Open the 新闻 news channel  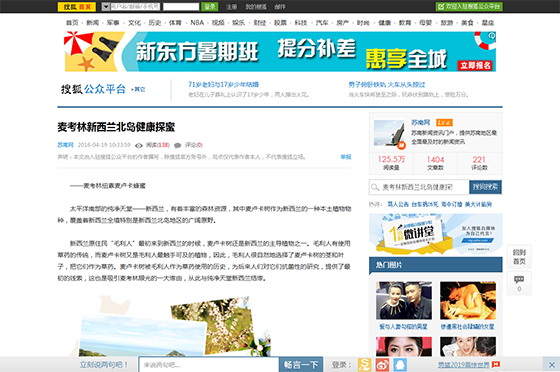pyautogui.click(x=92, y=22)
